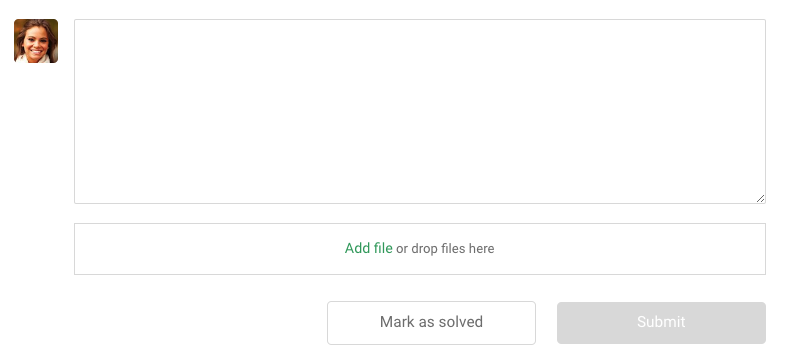Click the file drop zone box
The height and width of the screenshot is (360, 785).
(x=420, y=249)
